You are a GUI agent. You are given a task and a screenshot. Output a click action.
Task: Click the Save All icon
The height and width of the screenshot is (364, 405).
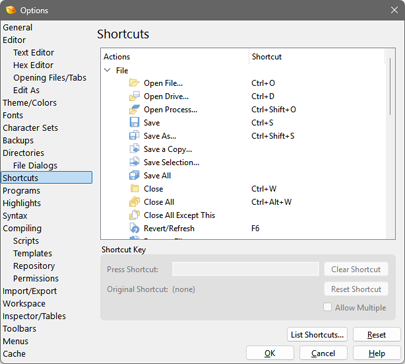[x=134, y=175]
